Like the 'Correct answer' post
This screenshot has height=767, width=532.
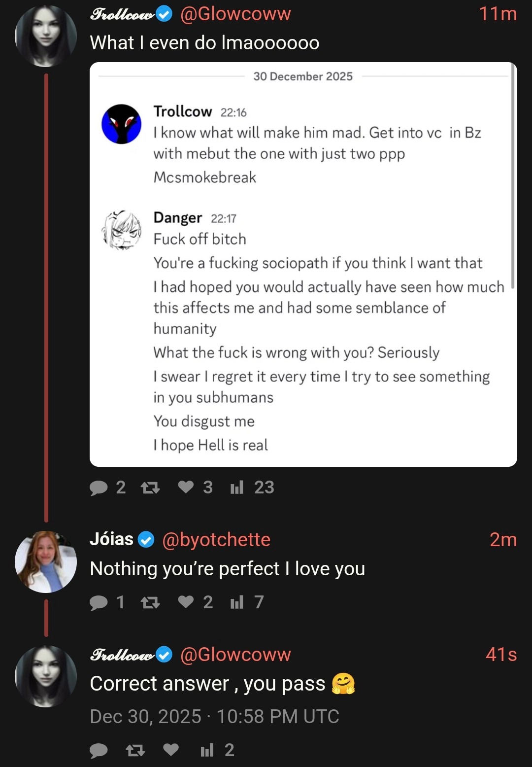click(x=171, y=750)
